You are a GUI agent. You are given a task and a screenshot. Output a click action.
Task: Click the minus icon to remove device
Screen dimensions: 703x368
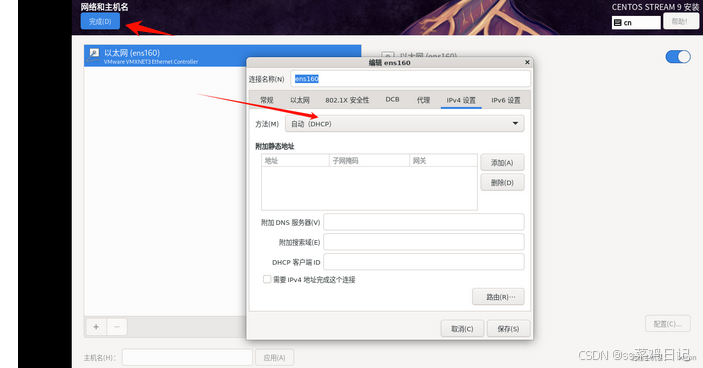[x=117, y=327]
